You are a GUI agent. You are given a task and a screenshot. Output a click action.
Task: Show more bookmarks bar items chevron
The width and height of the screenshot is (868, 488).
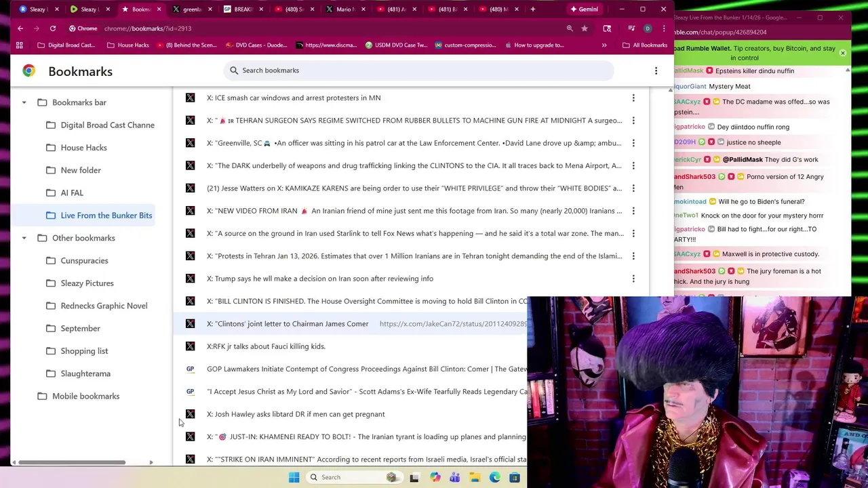[x=604, y=45]
